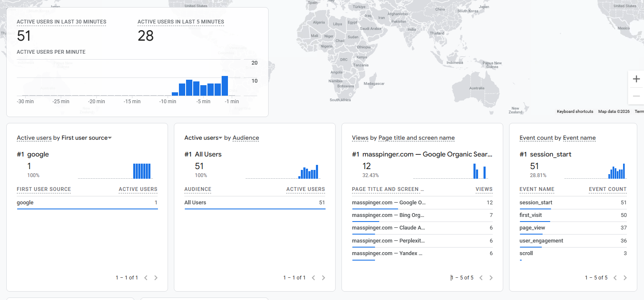Image resolution: width=644 pixels, height=300 pixels.
Task: Select masspinger.com — Google O... row
Action: [x=422, y=203]
